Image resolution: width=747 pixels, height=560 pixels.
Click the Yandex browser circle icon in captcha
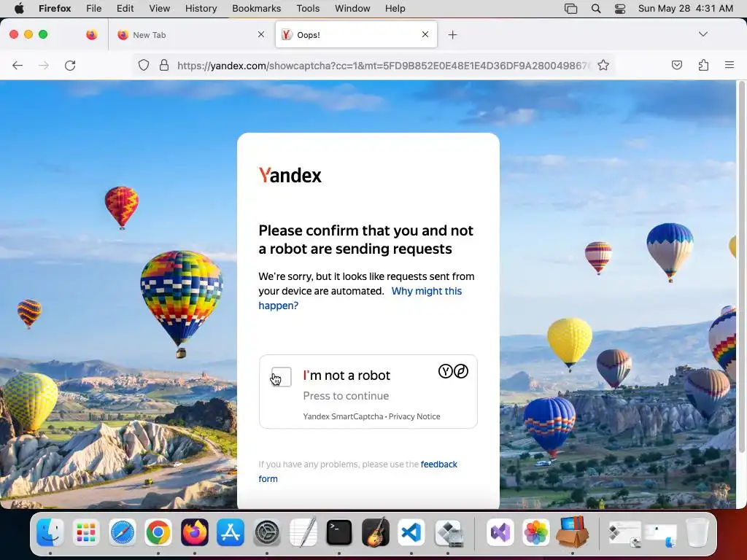461,371
